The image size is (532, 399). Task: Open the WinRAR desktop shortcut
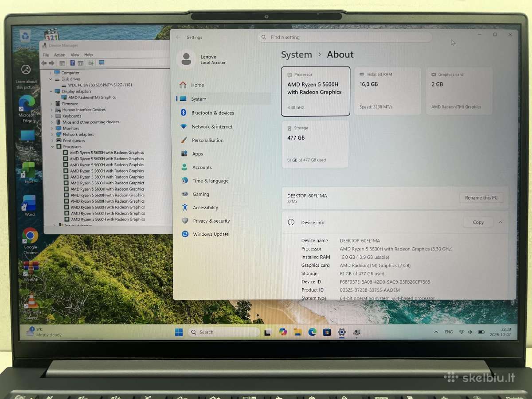coord(31,271)
